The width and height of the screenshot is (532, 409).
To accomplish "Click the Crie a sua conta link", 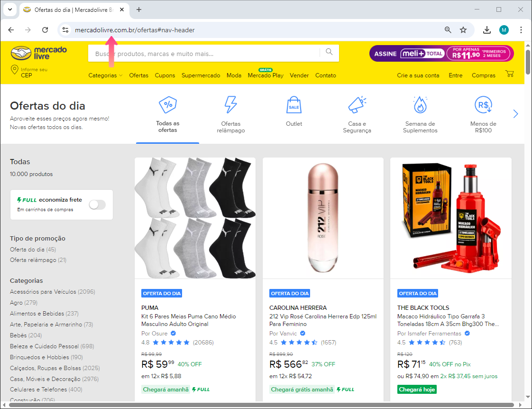I will click(418, 75).
